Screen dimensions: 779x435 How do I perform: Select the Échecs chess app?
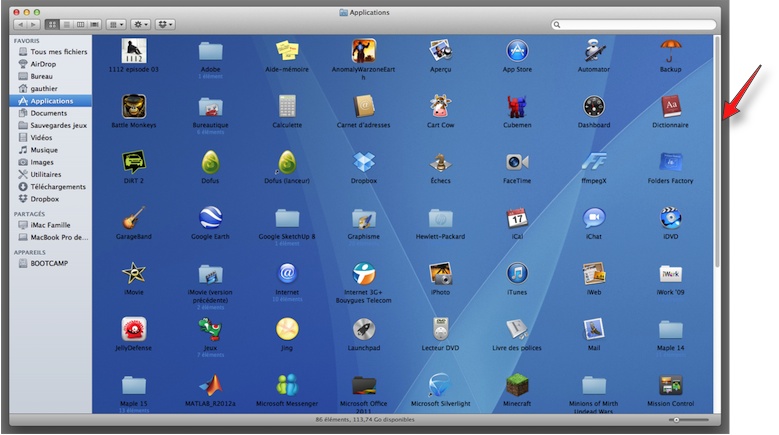point(441,162)
